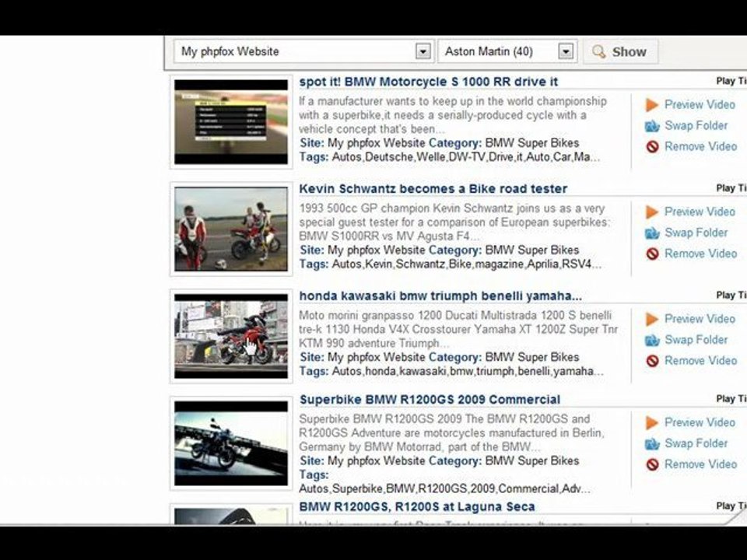Click the red remove icon in the BMW Motorcycle S 1000 RR row
Viewport: 747px width, 560px height.
(x=652, y=147)
